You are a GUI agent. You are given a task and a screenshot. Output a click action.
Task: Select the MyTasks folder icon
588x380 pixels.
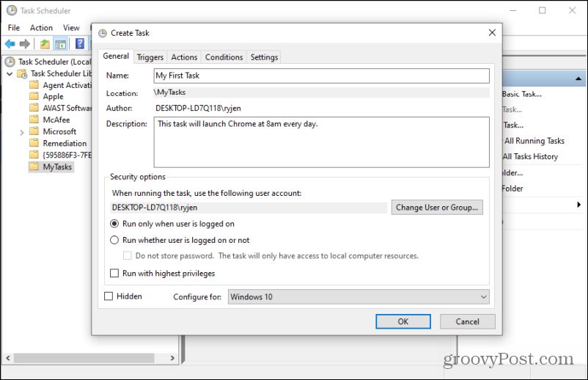34,167
